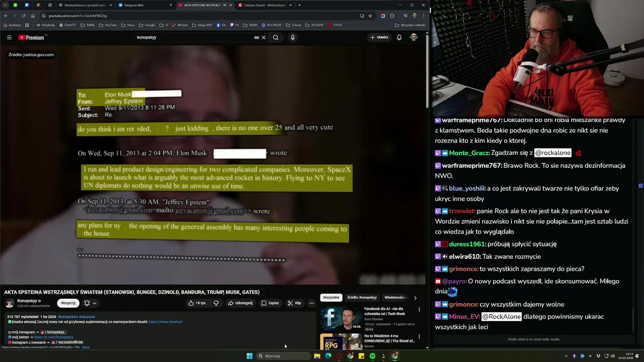644x362 pixels.
Task: Open the YouTube account avatar menu
Action: 414,37
